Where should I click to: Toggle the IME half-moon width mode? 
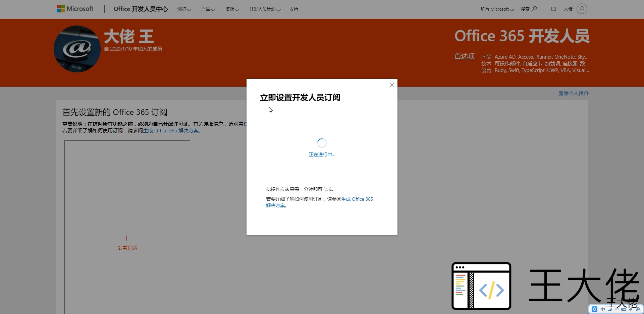pos(610,309)
